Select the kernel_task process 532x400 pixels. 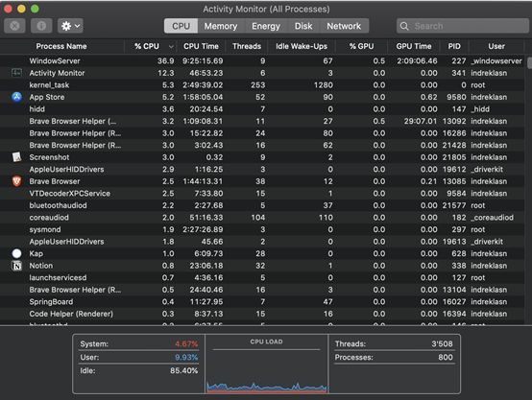click(x=262, y=85)
